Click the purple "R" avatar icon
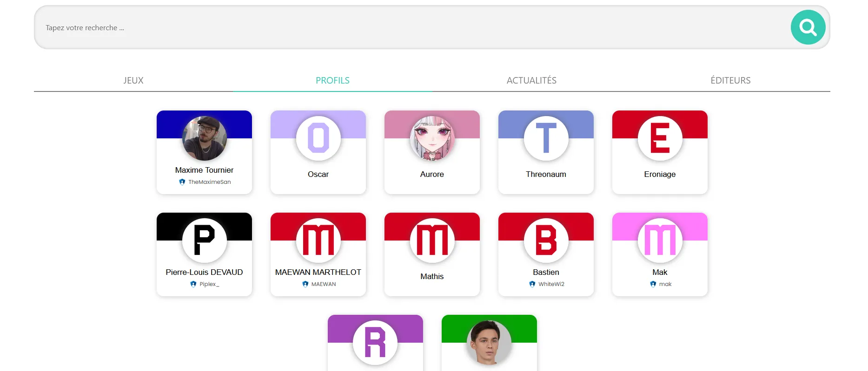This screenshot has height=371, width=868. [x=375, y=343]
